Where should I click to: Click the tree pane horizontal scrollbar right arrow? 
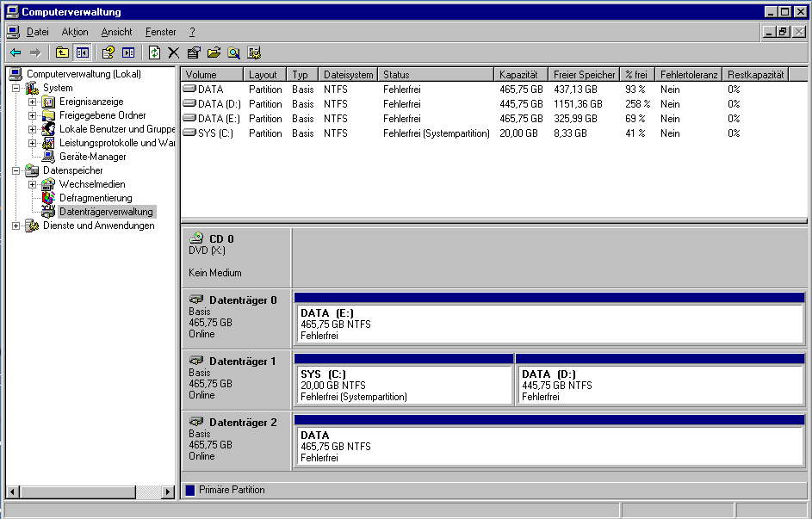coord(168,491)
